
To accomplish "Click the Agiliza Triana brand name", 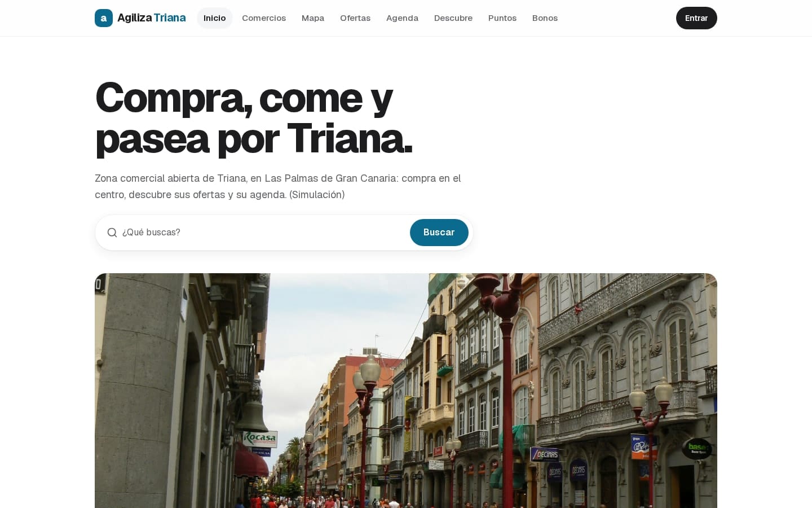I will coord(152,18).
